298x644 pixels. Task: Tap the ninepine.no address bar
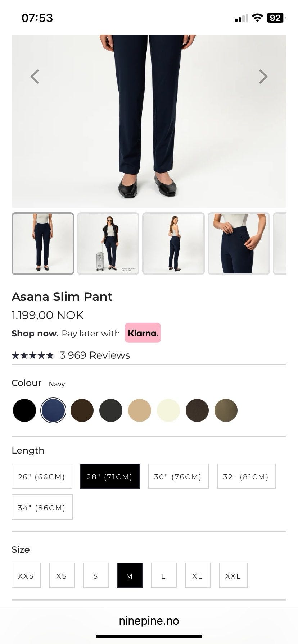pyautogui.click(x=149, y=621)
